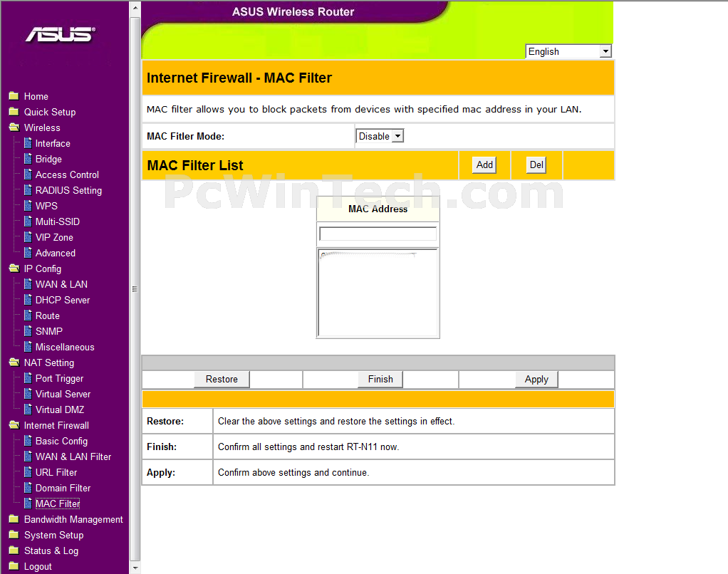The image size is (728, 574).
Task: Click the Advanced page icon
Action: pos(28,253)
